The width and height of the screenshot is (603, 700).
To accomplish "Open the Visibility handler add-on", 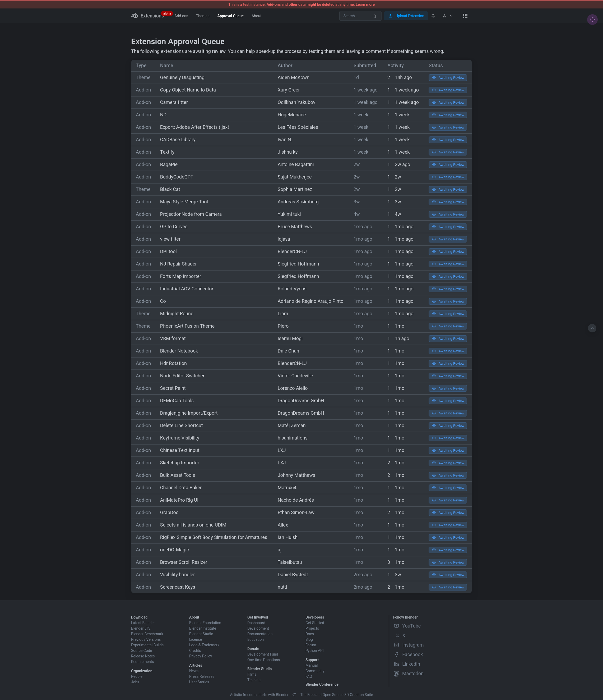I will click(177, 575).
